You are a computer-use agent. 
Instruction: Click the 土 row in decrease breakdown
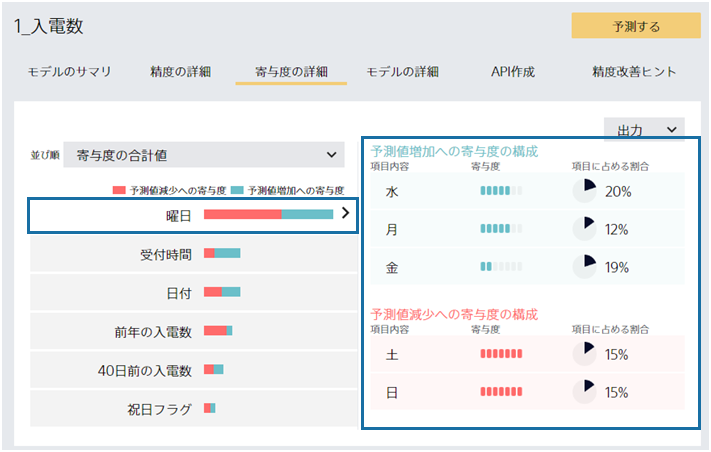pos(527,353)
